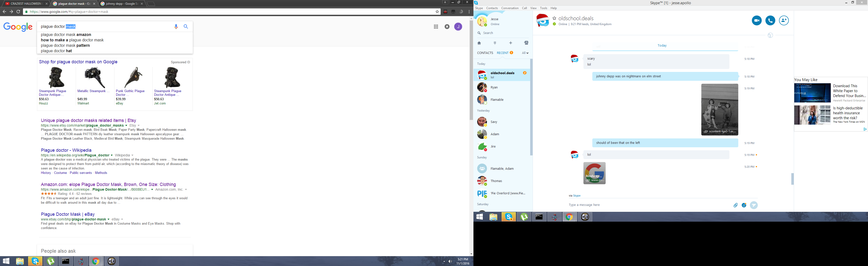Screen dimensions: 868x266
Task: Click the send message arrow button
Action: point(754,205)
